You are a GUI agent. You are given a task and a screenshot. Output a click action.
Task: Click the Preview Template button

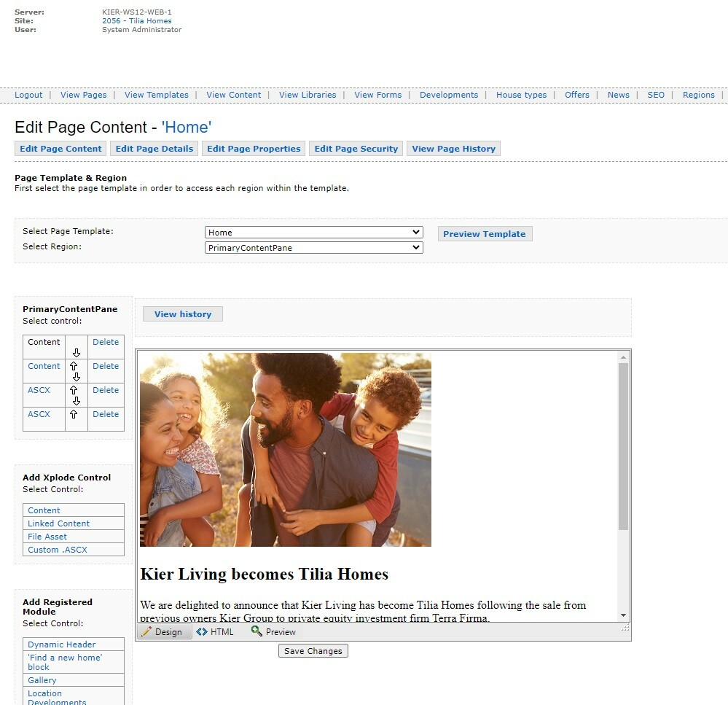485,234
